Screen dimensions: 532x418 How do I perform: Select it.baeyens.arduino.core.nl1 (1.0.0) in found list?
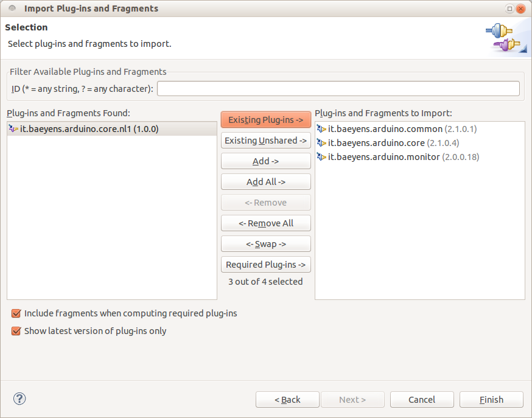pyautogui.click(x=112, y=129)
